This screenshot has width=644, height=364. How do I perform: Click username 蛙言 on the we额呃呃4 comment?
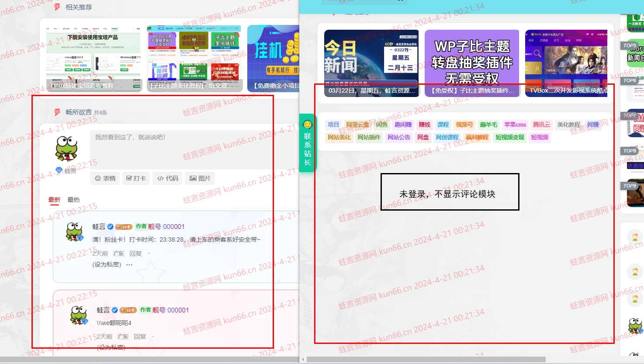coord(103,310)
